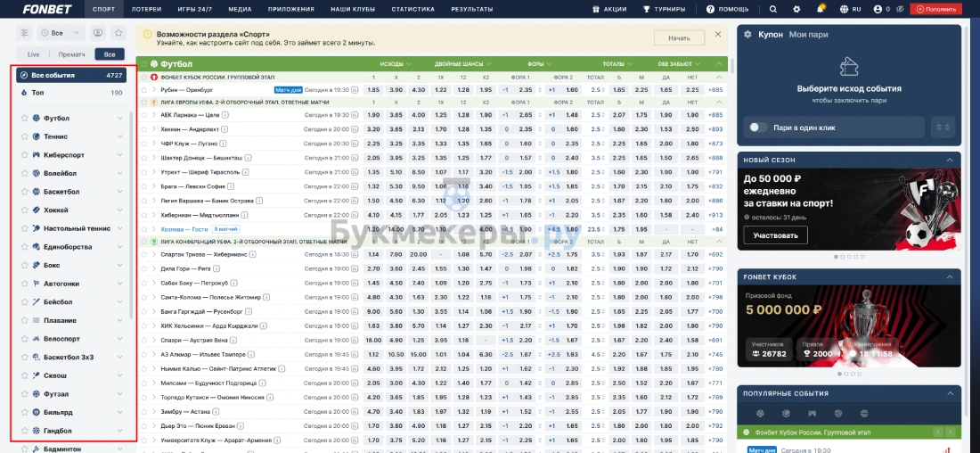Viewport: 980px width, 453px height.
Task: Open the user account icon
Action: pyautogui.click(x=878, y=10)
